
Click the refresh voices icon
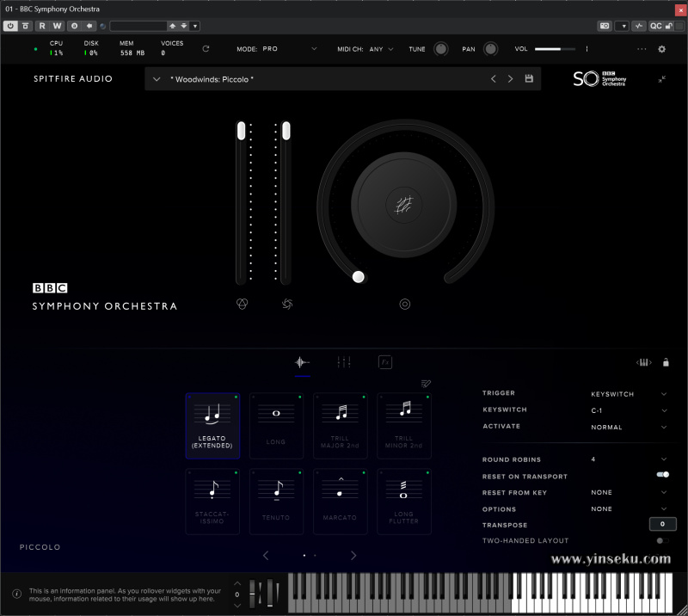[x=206, y=49]
